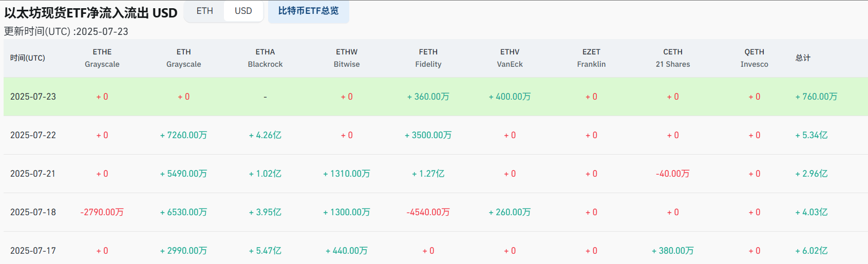This screenshot has width=868, height=264.
Task: Click the ETHV VanEck column header
Action: [x=510, y=58]
